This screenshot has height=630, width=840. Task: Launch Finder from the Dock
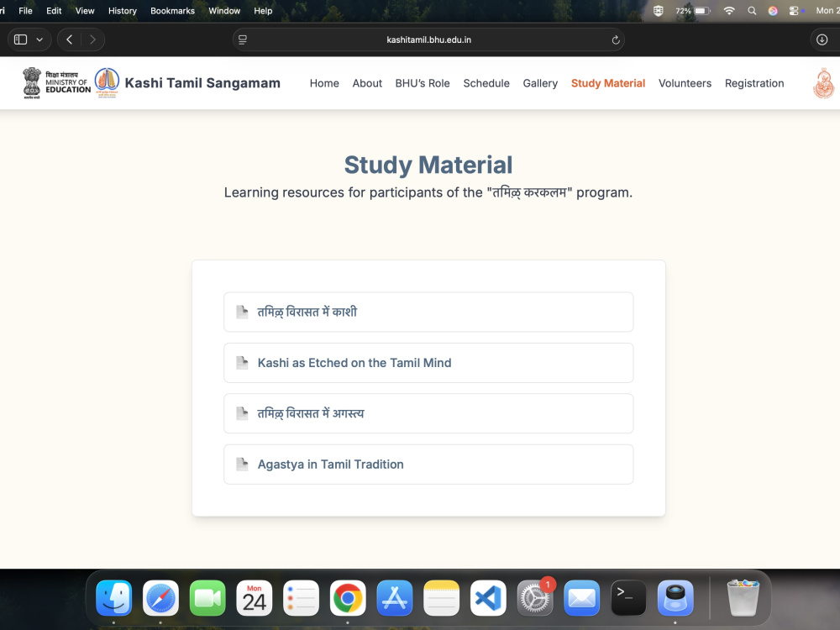pyautogui.click(x=114, y=598)
